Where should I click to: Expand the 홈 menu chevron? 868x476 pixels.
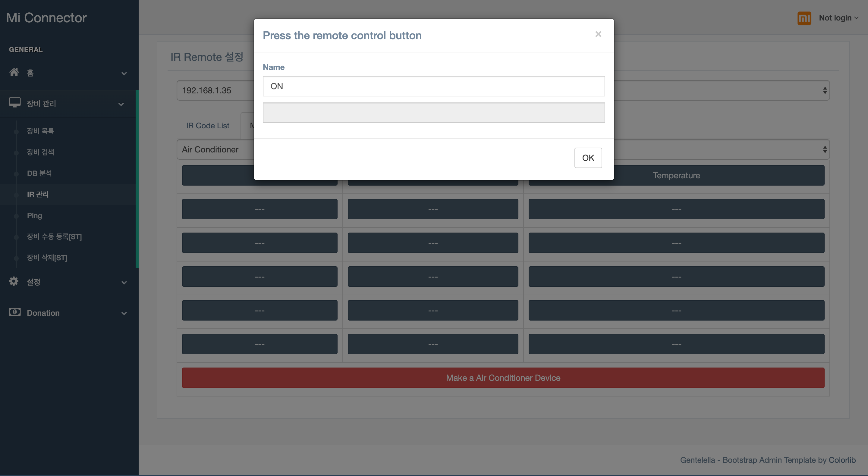tap(124, 74)
